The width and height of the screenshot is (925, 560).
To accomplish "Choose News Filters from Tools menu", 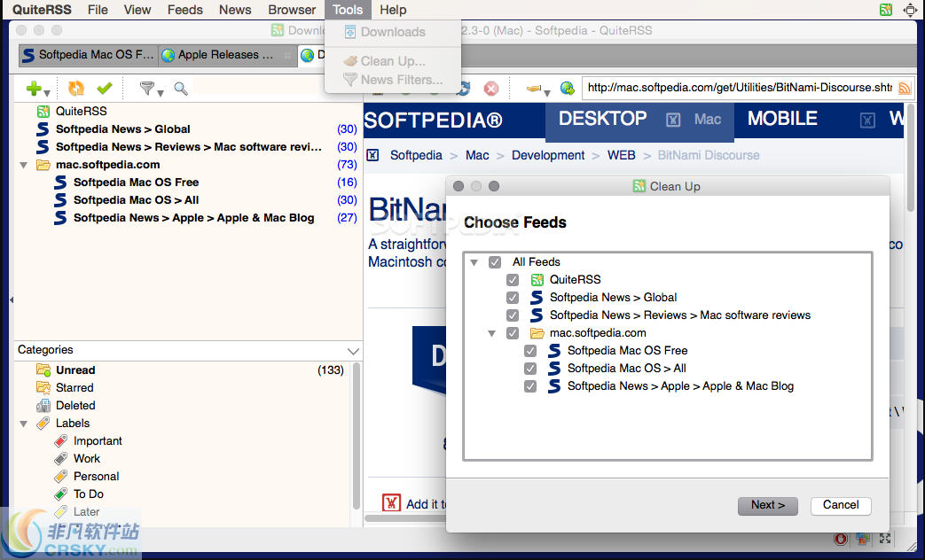I will [392, 80].
